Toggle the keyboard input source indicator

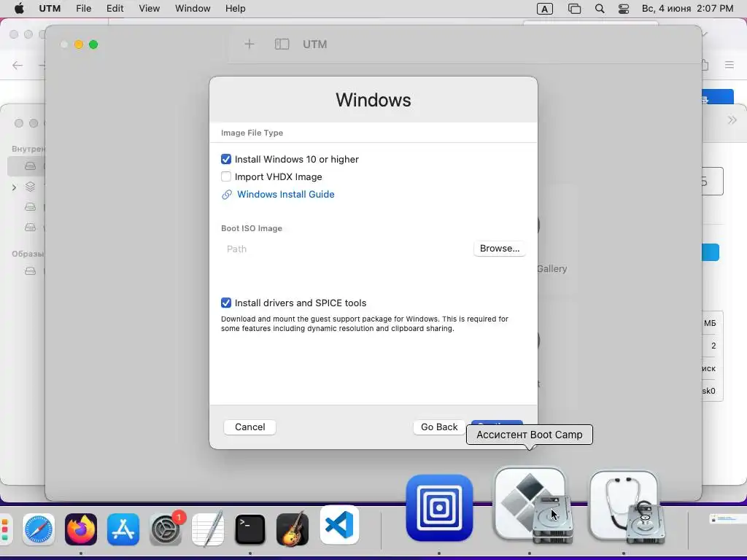[x=544, y=9]
